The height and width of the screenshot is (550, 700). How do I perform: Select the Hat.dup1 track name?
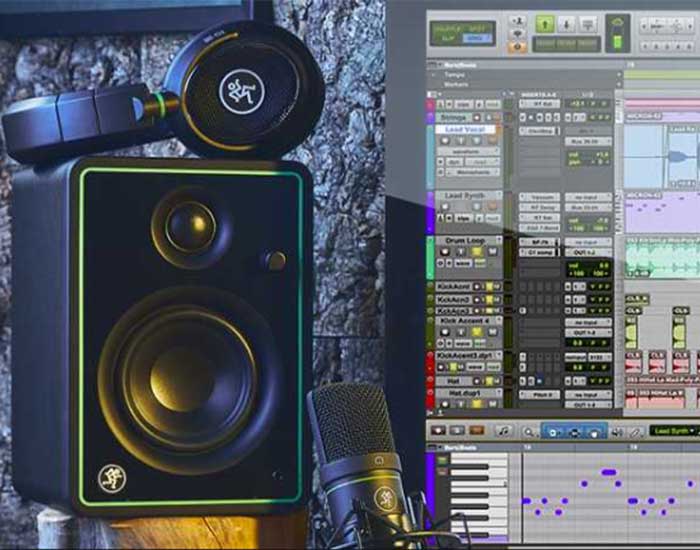pyautogui.click(x=464, y=393)
